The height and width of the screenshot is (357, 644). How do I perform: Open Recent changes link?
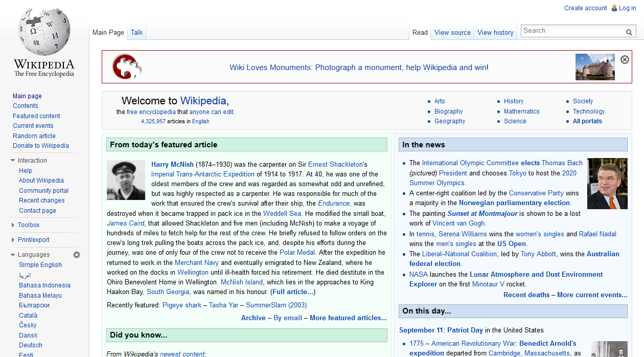(x=42, y=200)
